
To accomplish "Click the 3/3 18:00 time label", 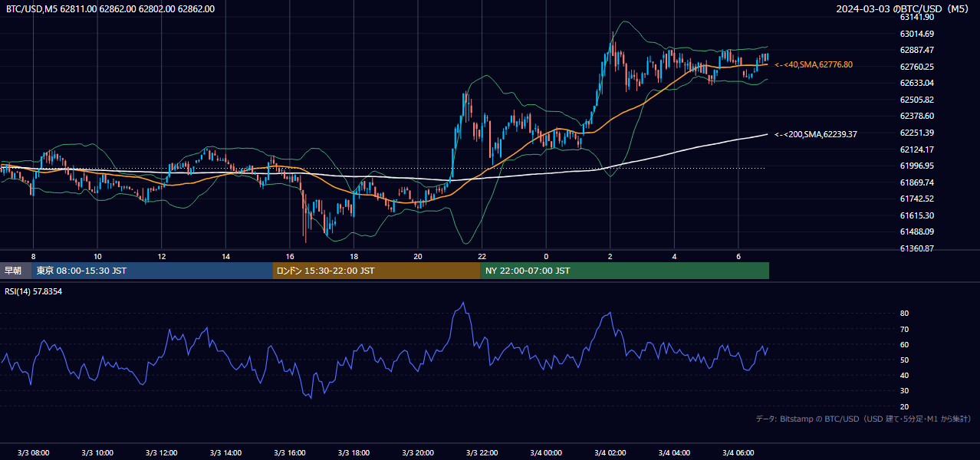I will (354, 452).
